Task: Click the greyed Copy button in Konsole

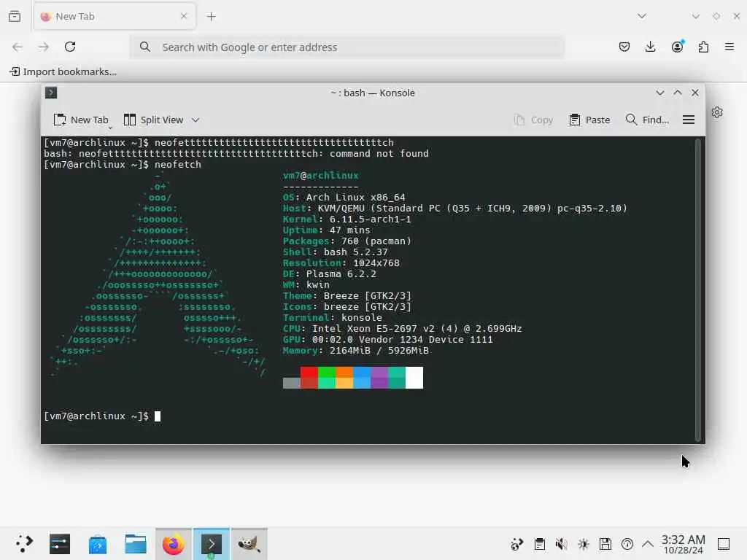Action: coord(533,120)
